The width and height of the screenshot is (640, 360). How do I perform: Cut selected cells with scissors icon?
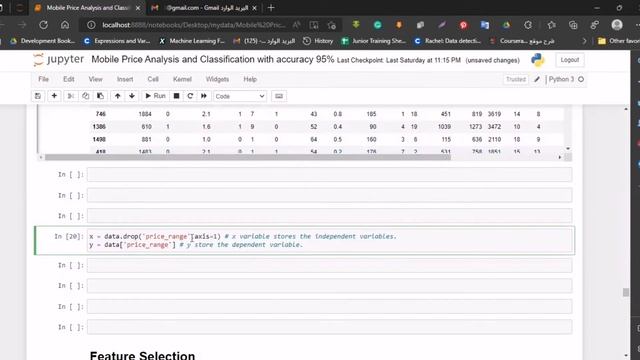pos(71,96)
